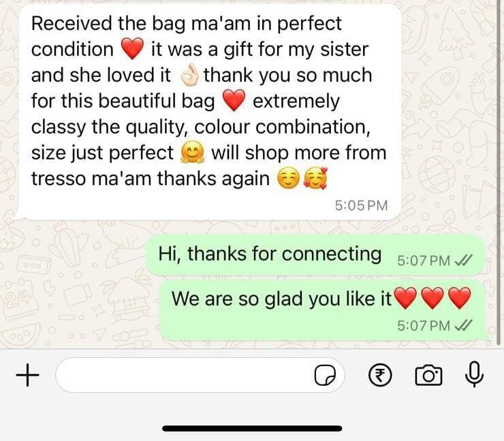Open the sticker picker icon
The width and height of the screenshot is (504, 441).
[325, 375]
